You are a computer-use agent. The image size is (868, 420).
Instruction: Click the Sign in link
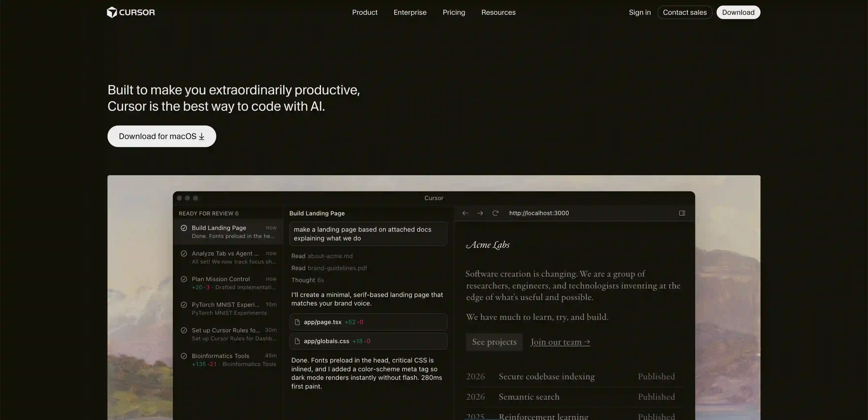(x=640, y=13)
